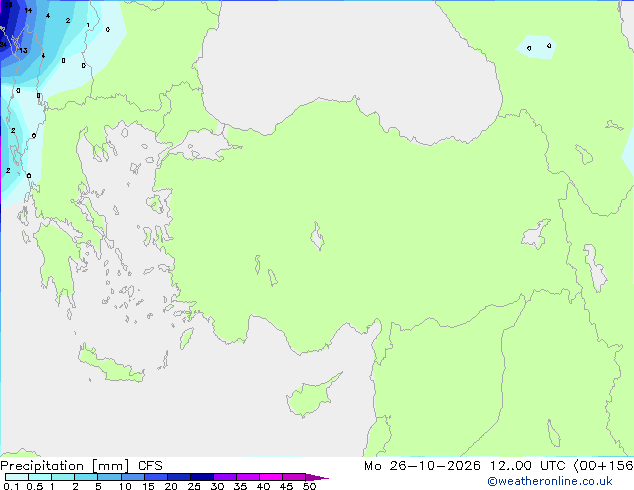The height and width of the screenshot is (490, 634).
Task: Click the '35' legend scale label
Action: pos(240,486)
